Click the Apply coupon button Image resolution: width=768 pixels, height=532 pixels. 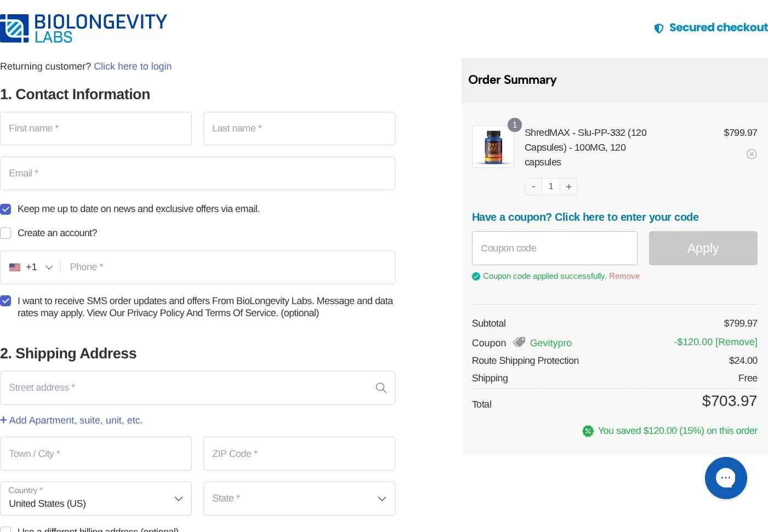[703, 248]
